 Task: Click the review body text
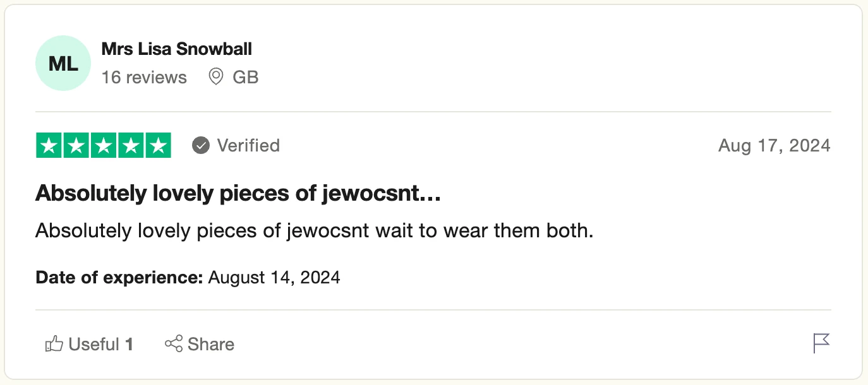tap(314, 230)
